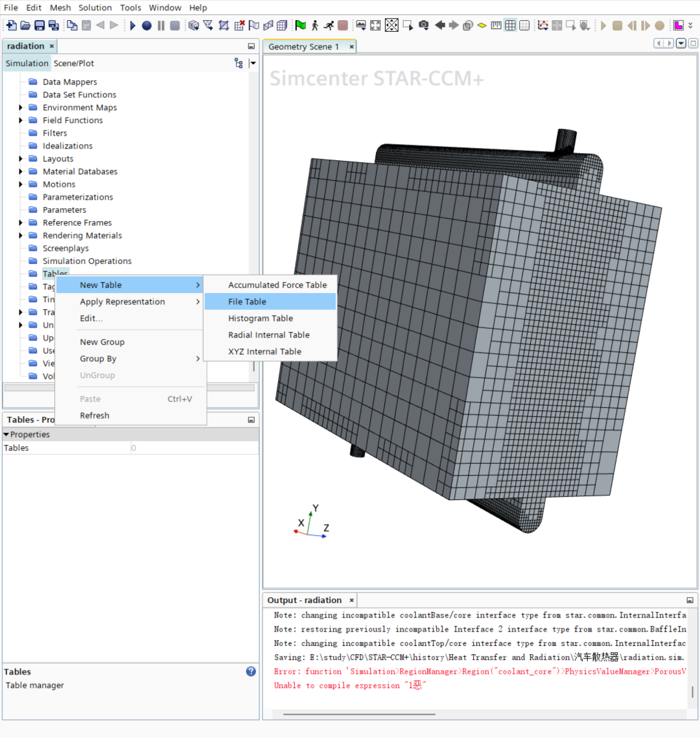Screen dimensions: 700x738
Task: Expand the Reference Frames node
Action: [20, 222]
